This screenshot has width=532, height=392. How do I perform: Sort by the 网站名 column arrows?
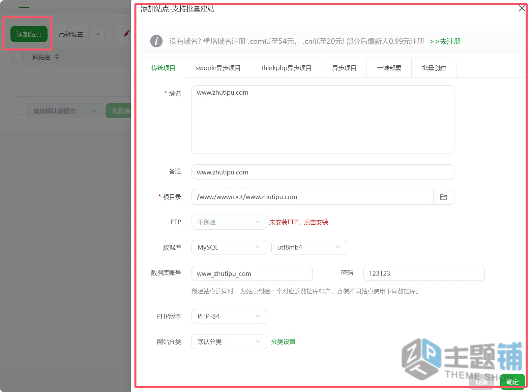[x=57, y=57]
